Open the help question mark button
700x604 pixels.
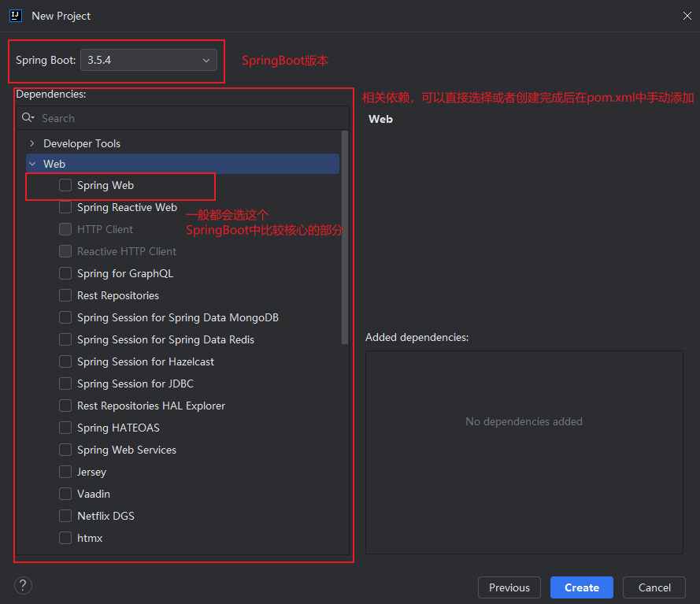[23, 585]
